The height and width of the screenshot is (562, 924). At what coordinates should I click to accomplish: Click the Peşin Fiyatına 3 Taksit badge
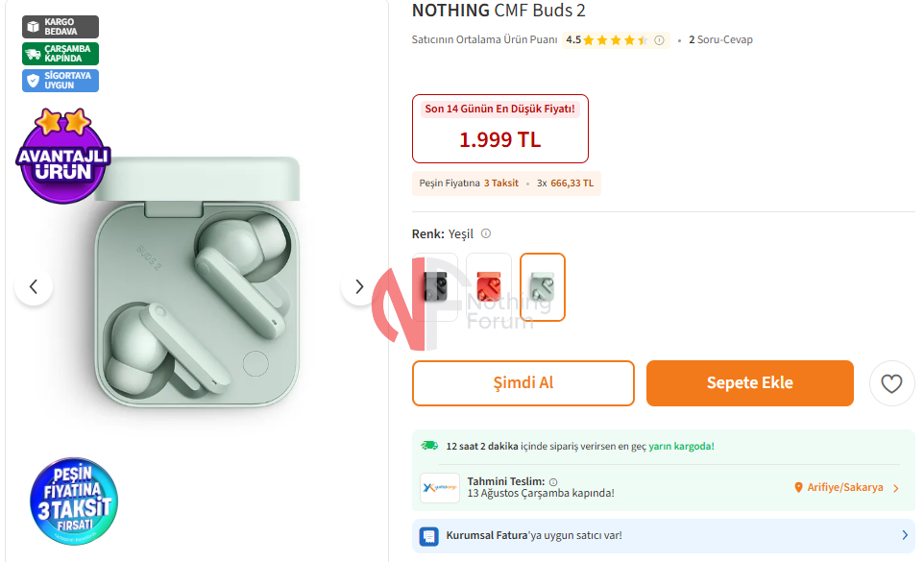(74, 502)
